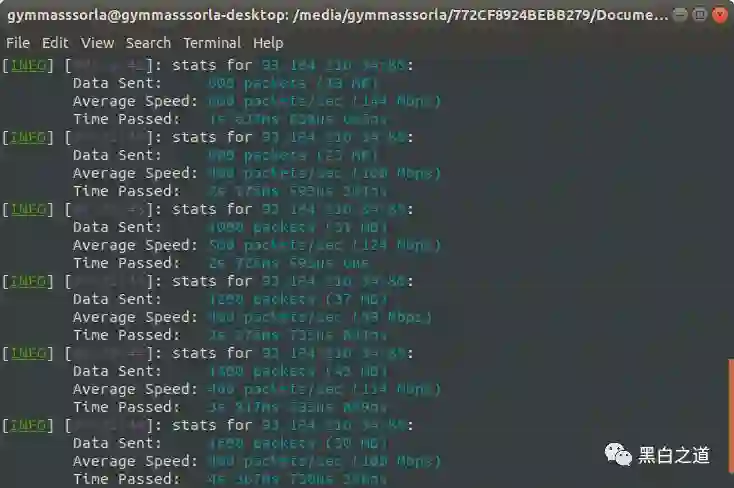Click the 黑白之道 watermark text
The height and width of the screenshot is (488, 734).
674,455
